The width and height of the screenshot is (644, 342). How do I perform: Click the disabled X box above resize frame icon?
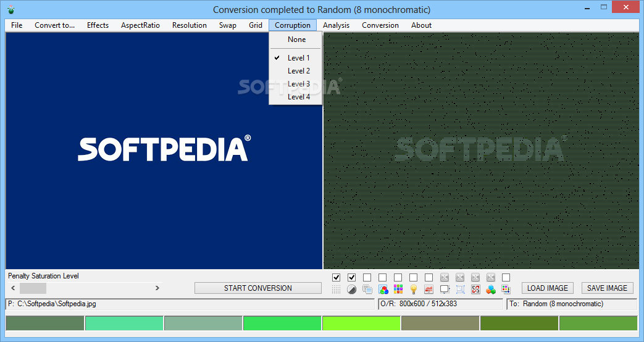[460, 278]
